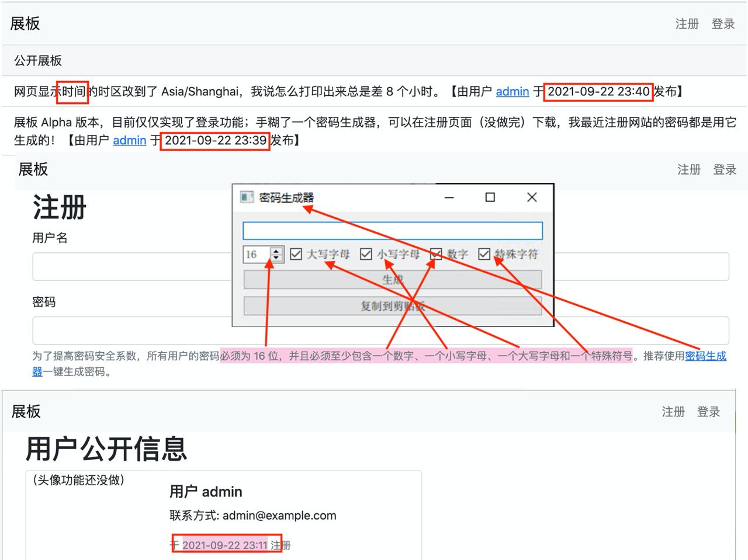The width and height of the screenshot is (748, 560).
Task: Click the 联系方式: admin@example.com text
Action: tap(253, 516)
